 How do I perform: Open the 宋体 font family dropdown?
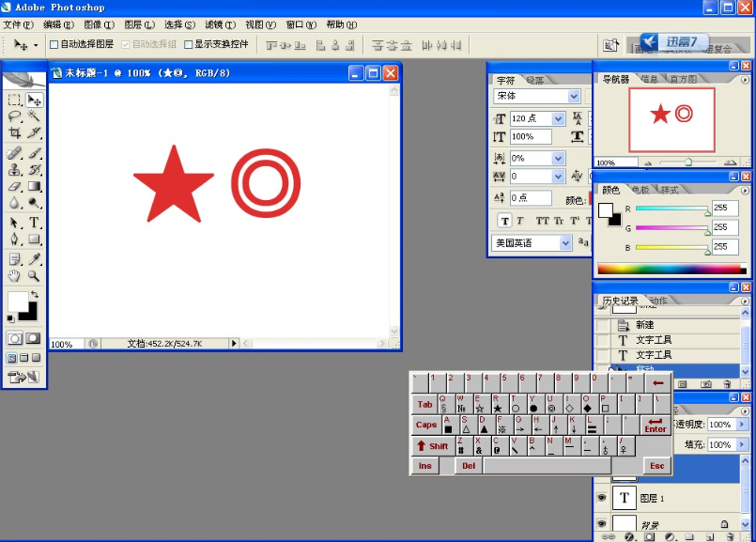(x=574, y=96)
